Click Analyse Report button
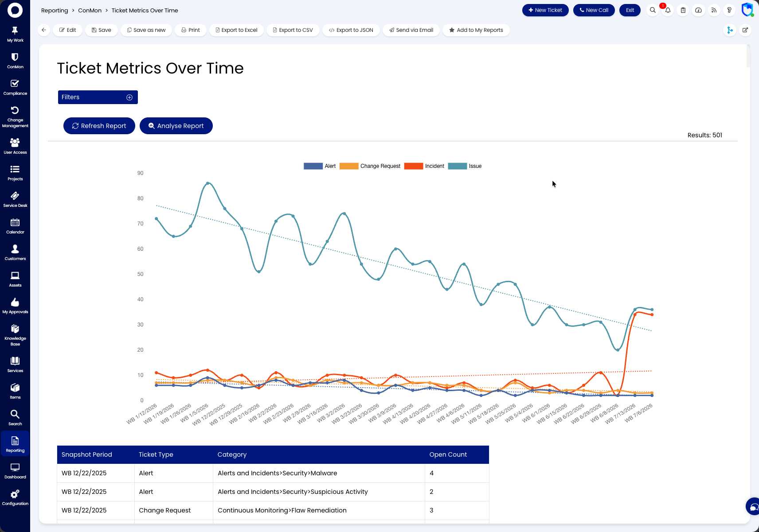Screen dimensions: 759x532 coord(176,126)
